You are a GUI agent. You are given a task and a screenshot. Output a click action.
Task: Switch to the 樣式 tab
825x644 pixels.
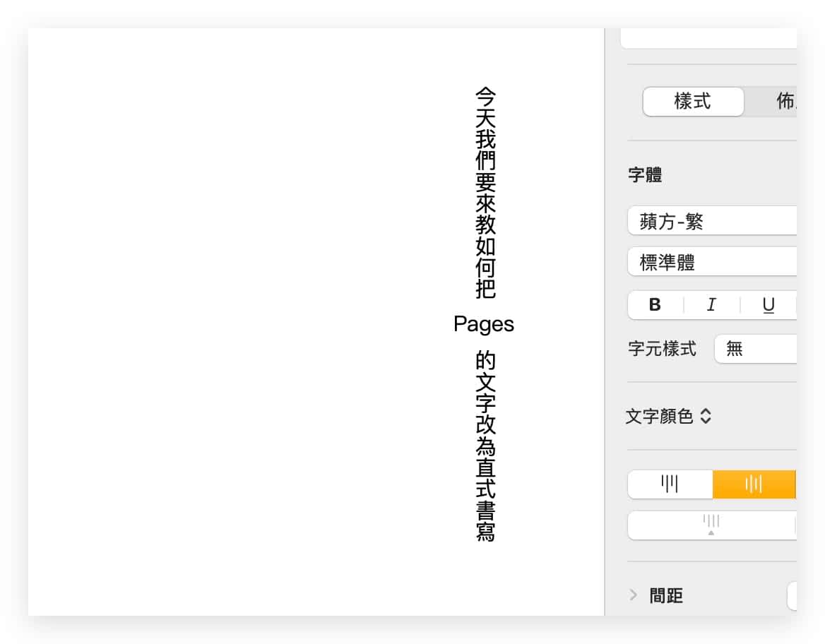[692, 102]
